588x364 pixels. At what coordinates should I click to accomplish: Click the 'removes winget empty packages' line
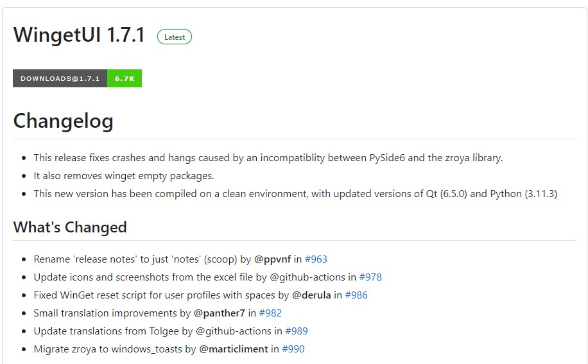[x=124, y=176]
